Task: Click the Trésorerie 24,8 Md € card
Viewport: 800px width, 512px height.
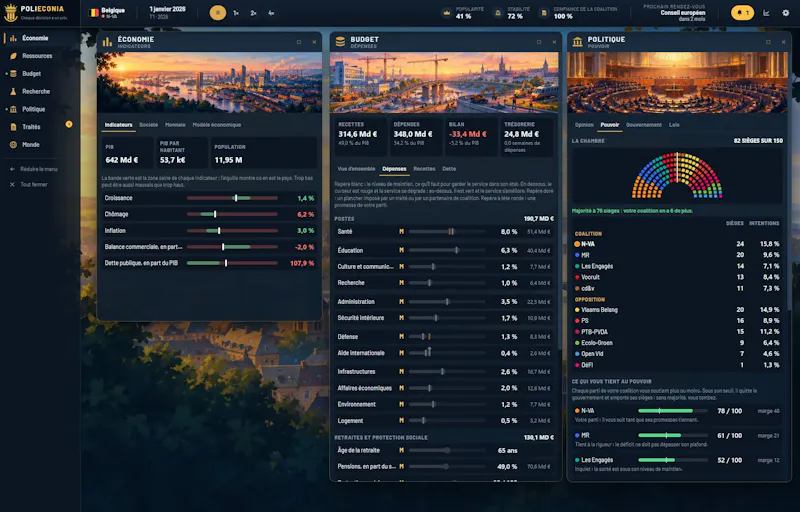Action: [x=527, y=137]
